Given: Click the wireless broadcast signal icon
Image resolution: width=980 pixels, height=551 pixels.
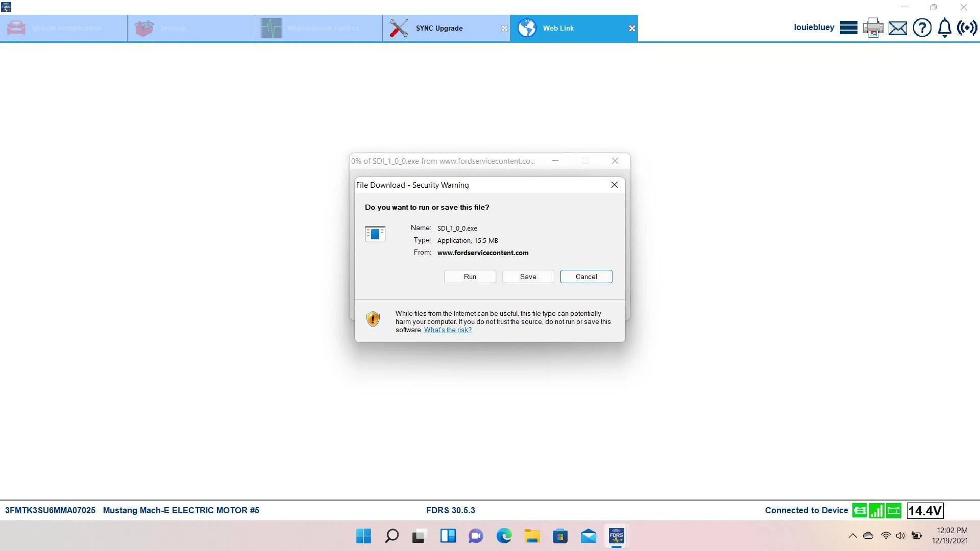Looking at the screenshot, I should pos(967,28).
